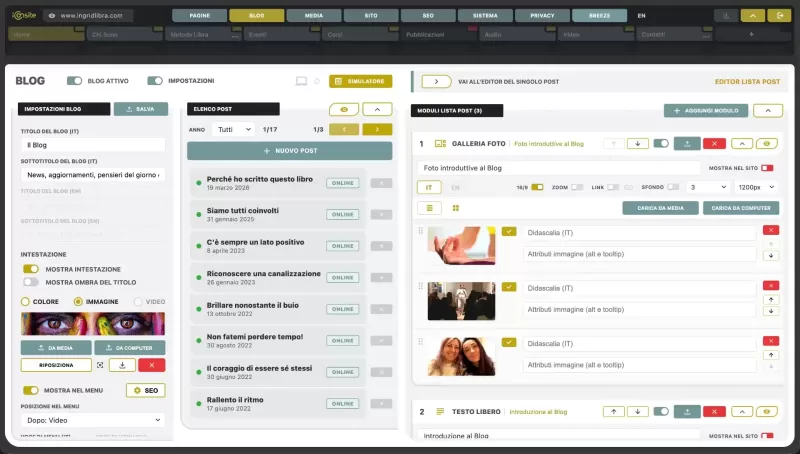
Task: Click the Aggiungi Modulo button
Action: click(x=706, y=111)
